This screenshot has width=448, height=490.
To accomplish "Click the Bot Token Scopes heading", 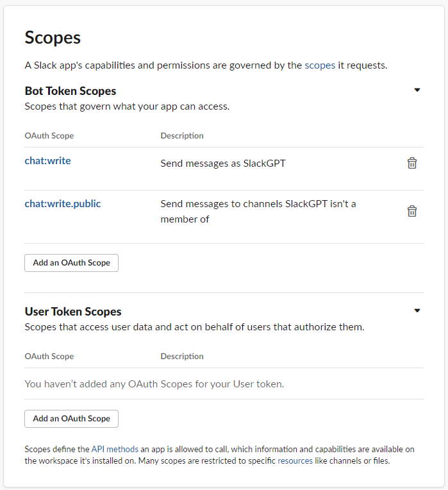I will pyautogui.click(x=71, y=91).
